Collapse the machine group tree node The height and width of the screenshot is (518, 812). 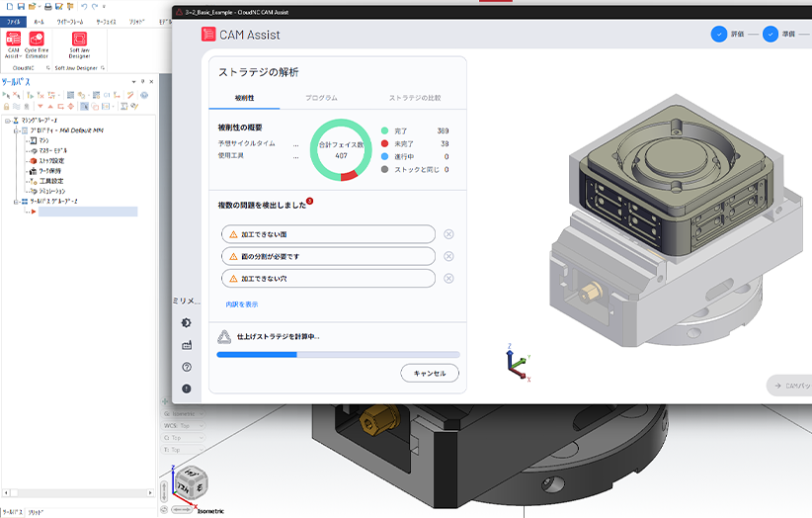click(x=7, y=121)
